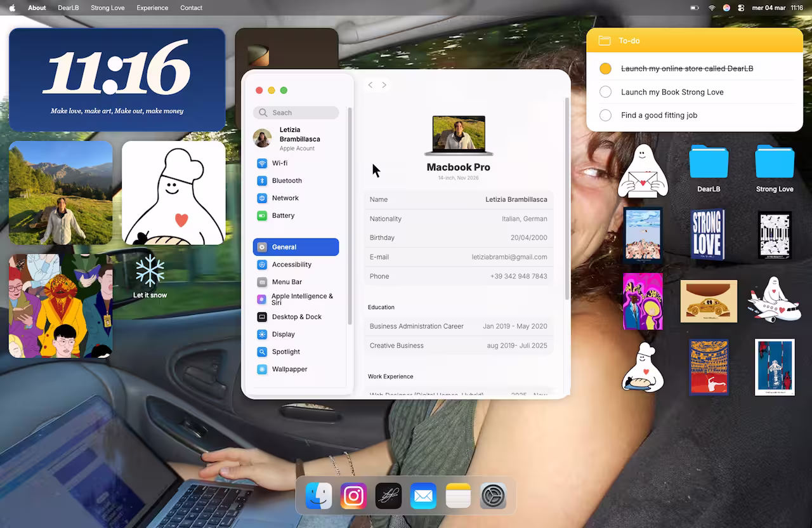Open Control Center in menu bar
The image size is (812, 528).
click(741, 8)
